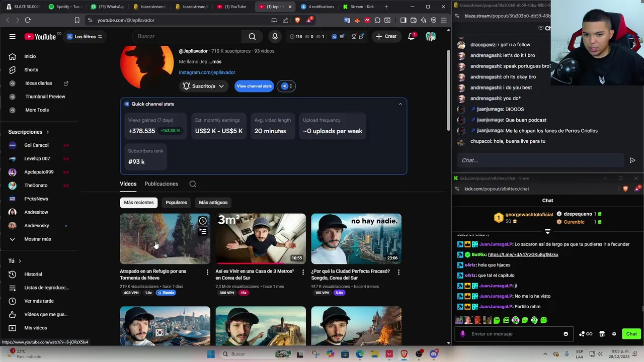
Task: Switch to the WhatsApp browser tab
Action: (107, 7)
